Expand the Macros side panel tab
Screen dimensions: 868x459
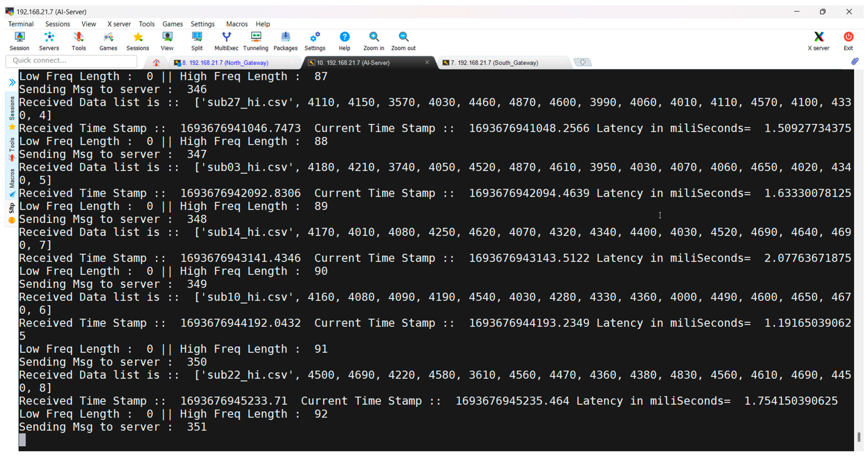tap(12, 182)
